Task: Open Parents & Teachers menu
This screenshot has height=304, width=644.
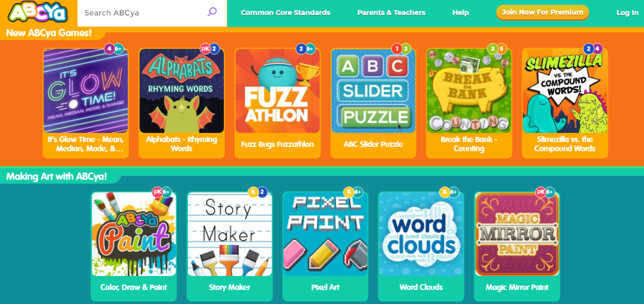Action: pyautogui.click(x=391, y=12)
